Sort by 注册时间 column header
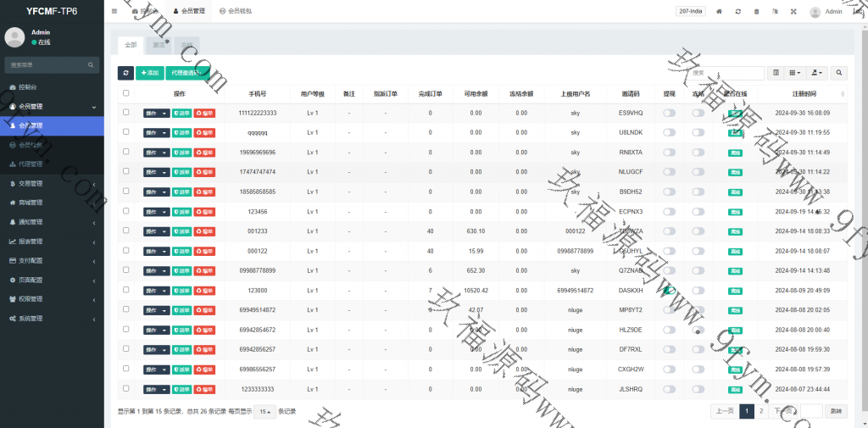The height and width of the screenshot is (428, 868). click(x=804, y=93)
